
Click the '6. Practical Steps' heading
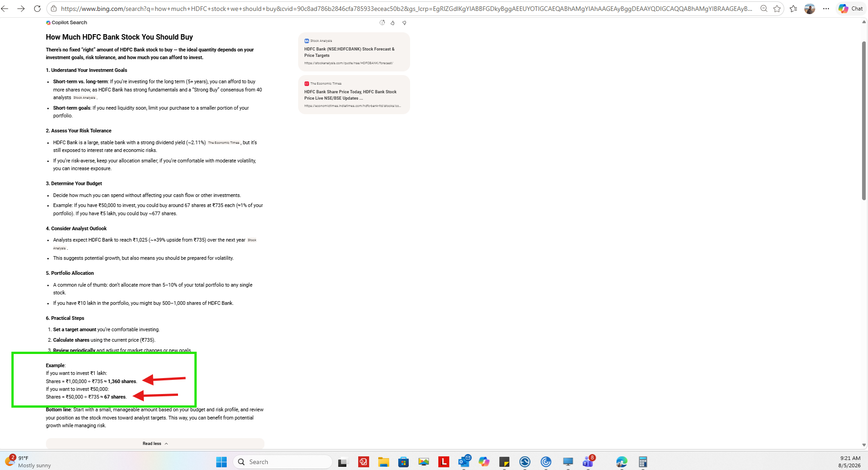[x=65, y=318]
